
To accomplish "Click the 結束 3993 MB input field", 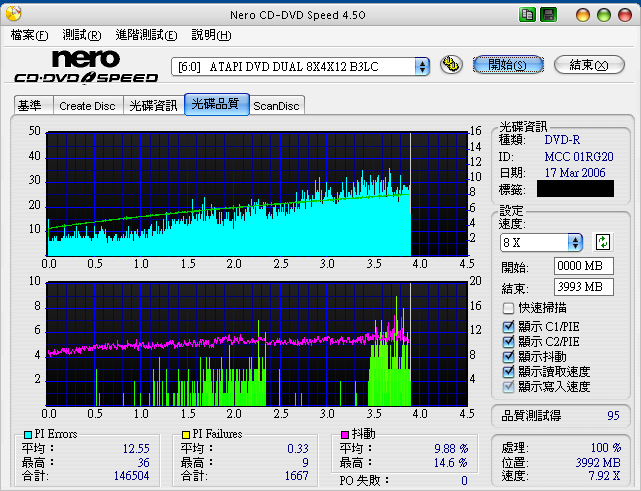I will pos(583,287).
